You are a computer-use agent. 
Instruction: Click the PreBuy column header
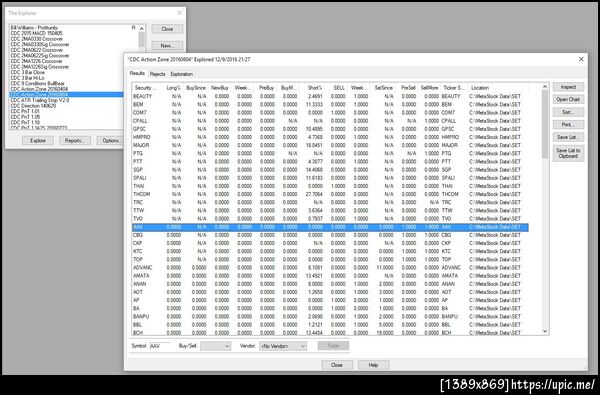pos(266,88)
